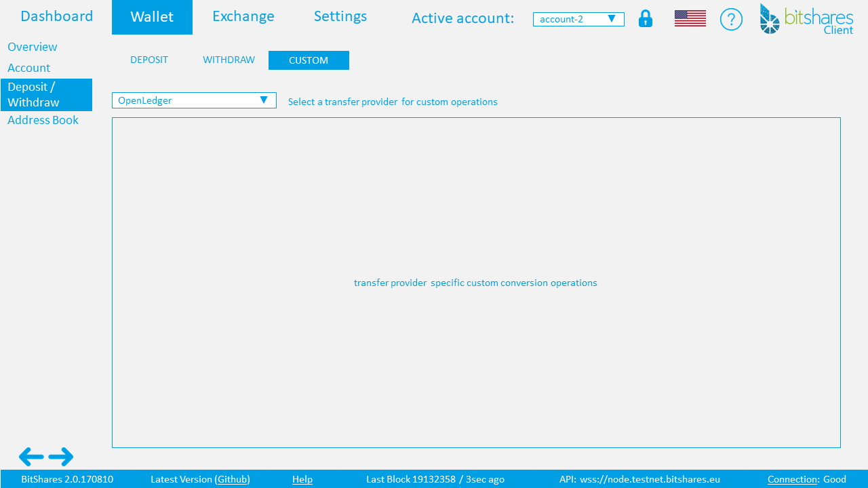Open the Settings tab
The image size is (868, 488).
340,16
